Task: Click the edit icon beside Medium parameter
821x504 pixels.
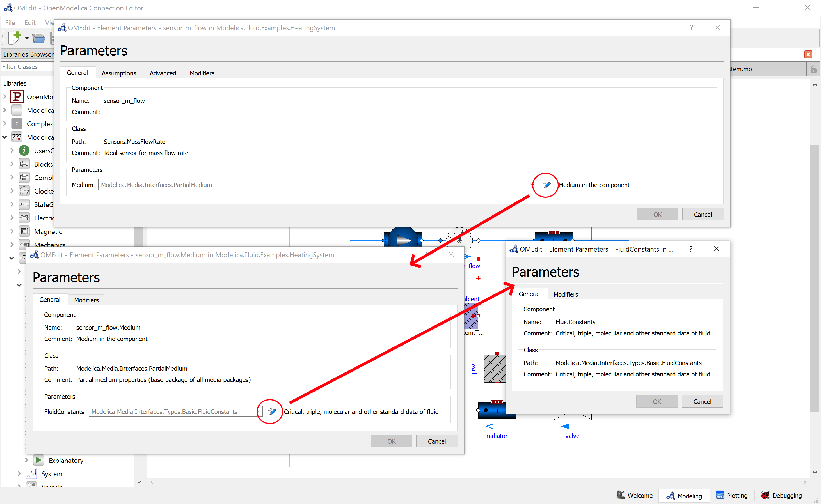Action: 546,185
